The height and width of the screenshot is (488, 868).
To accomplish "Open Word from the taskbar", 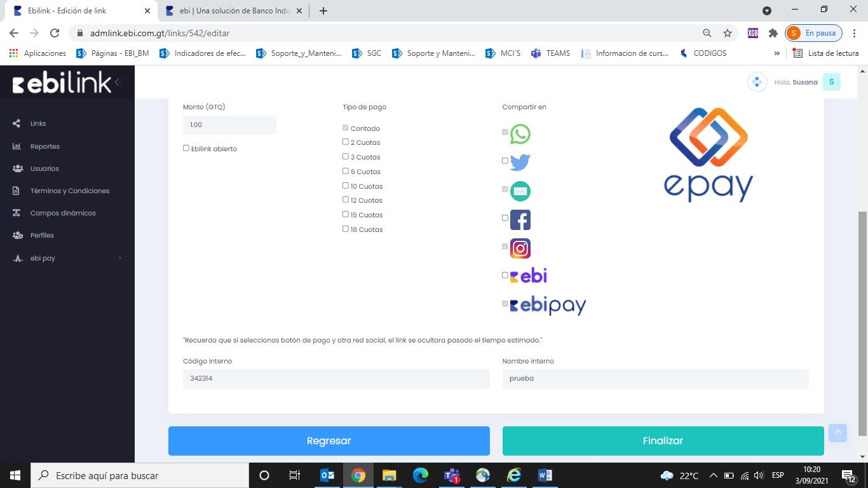I will click(x=545, y=475).
